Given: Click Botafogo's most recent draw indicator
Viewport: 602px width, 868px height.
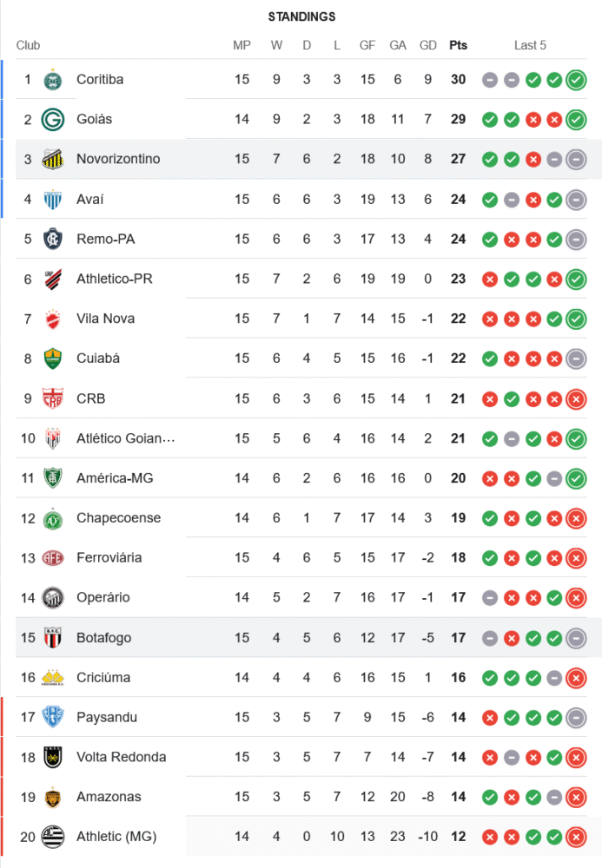Looking at the screenshot, I should point(575,638).
